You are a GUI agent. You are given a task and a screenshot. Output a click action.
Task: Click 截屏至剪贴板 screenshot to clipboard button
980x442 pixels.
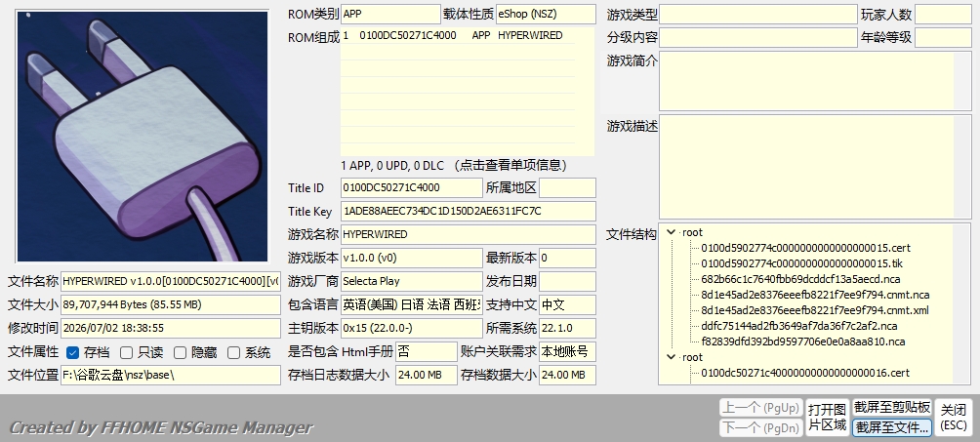(892, 408)
